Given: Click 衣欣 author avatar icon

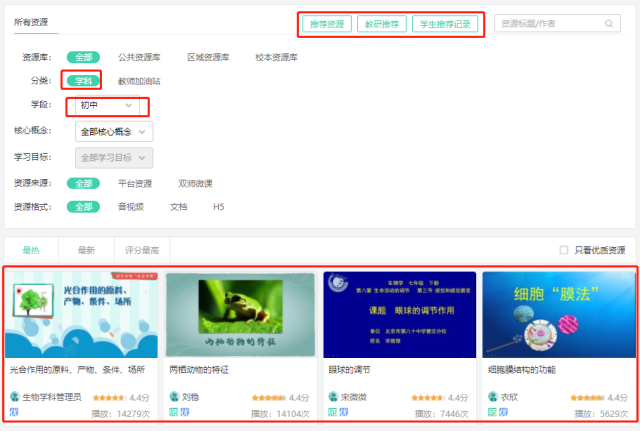Looking at the screenshot, I should (493, 396).
